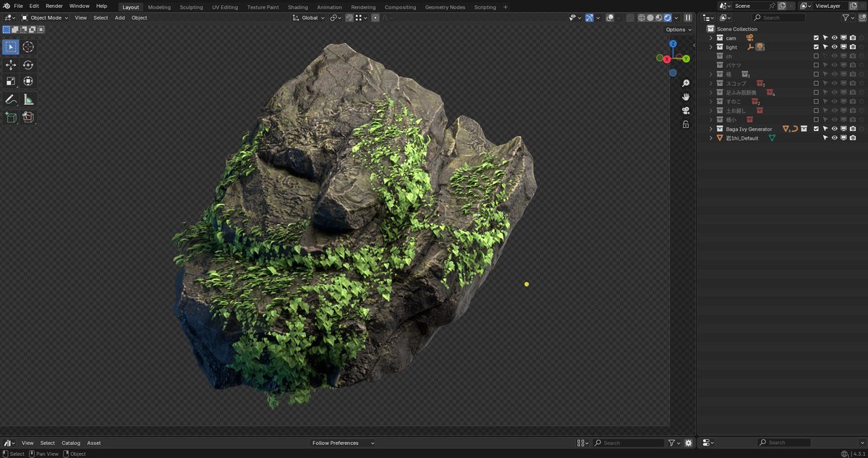868x458 pixels.
Task: Toggle the camera view icon
Action: [686, 111]
